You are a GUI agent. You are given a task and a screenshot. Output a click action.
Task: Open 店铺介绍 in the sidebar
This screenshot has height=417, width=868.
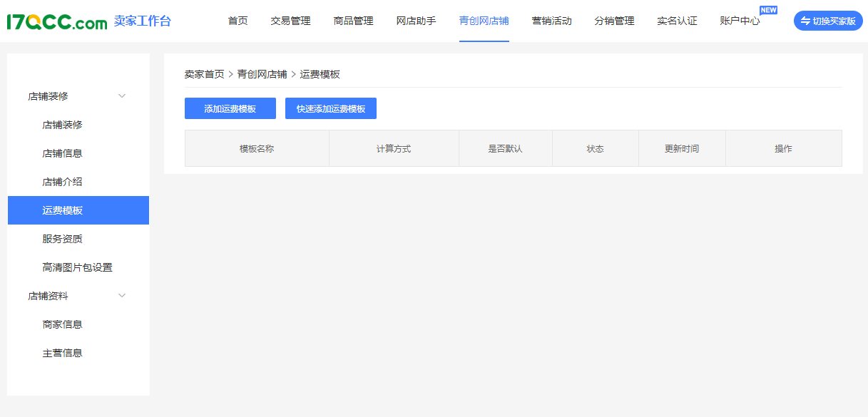[x=63, y=182]
